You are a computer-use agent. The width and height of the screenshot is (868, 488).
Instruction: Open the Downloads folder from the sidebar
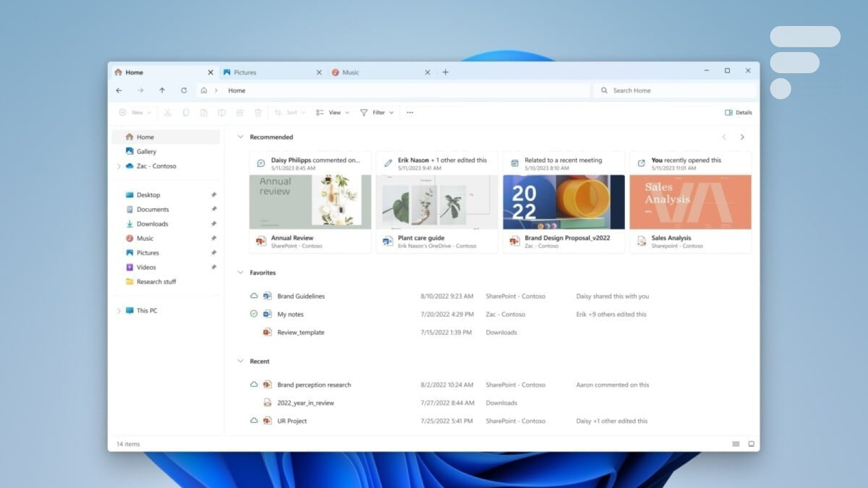[152, 223]
